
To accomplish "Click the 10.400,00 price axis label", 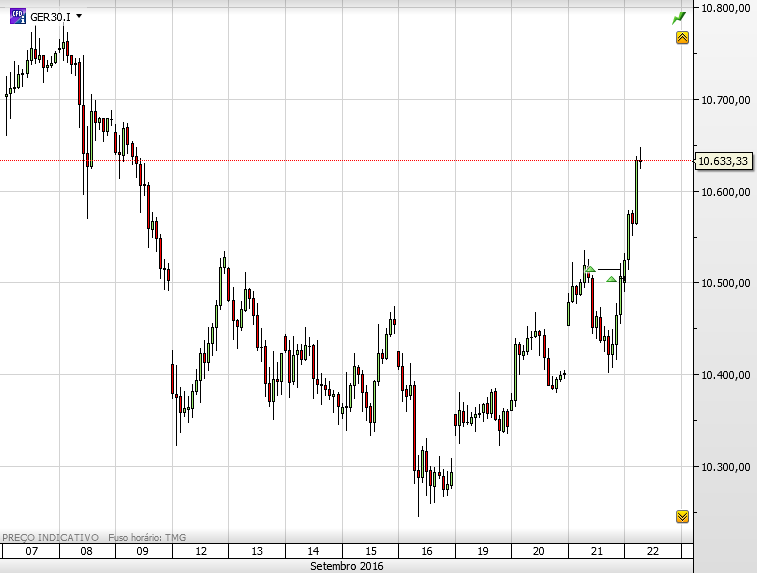I will 726,375.
